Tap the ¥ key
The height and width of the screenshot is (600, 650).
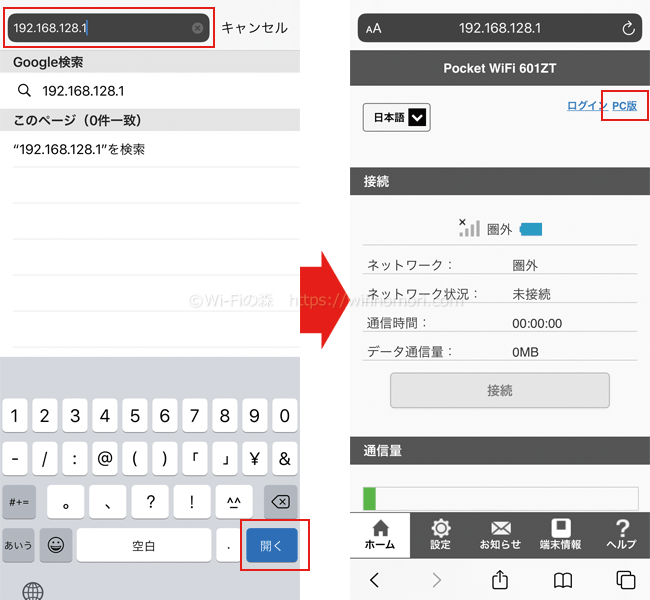tap(255, 459)
